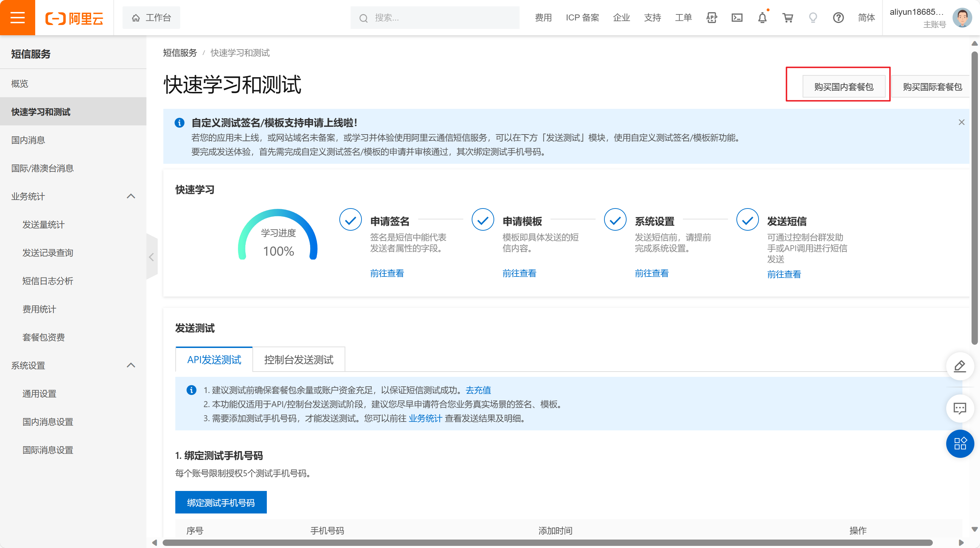This screenshot has width=980, height=548.
Task: Click the 手机号码 column header
Action: [327, 530]
